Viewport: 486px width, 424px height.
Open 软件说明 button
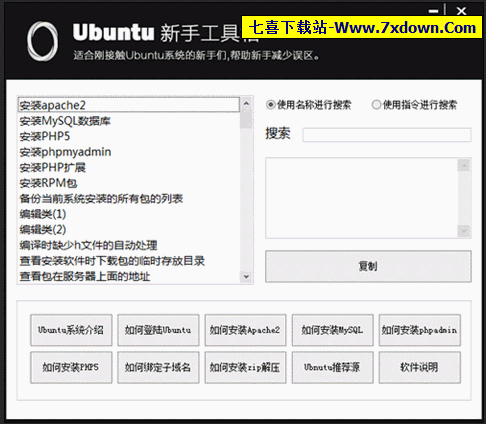(x=420, y=367)
